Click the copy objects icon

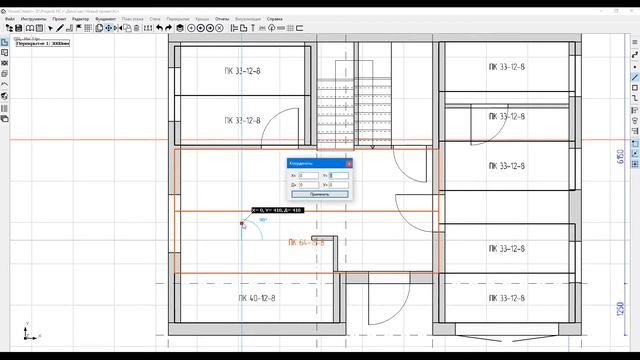pos(99,28)
